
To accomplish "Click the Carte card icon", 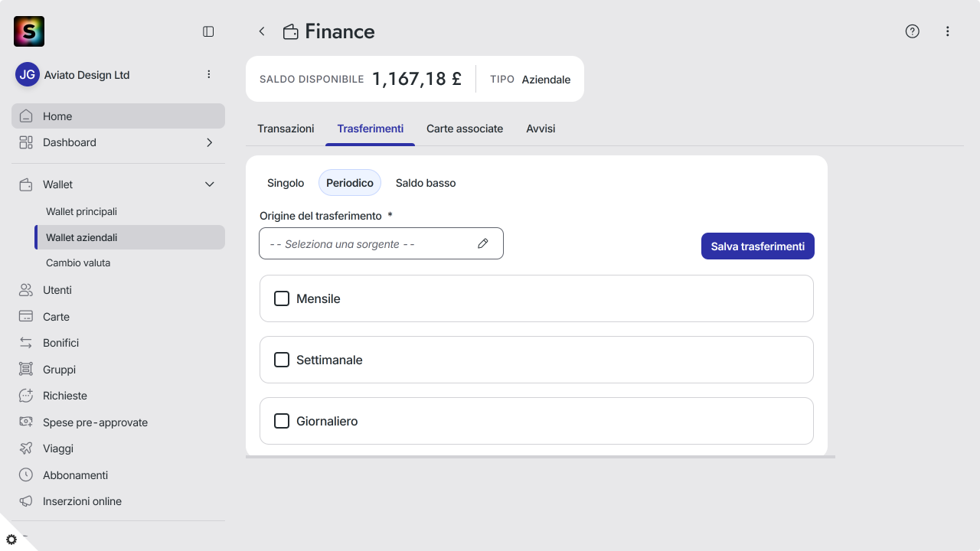I will click(x=26, y=317).
